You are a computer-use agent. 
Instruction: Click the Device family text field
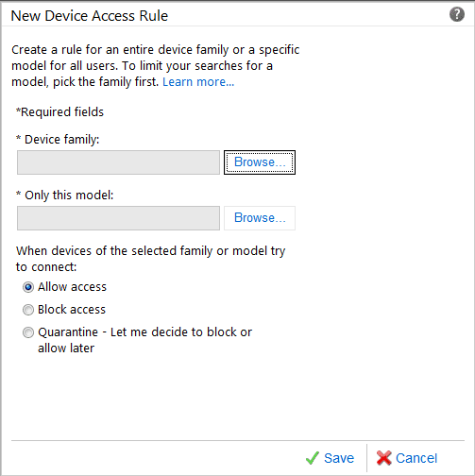118,162
